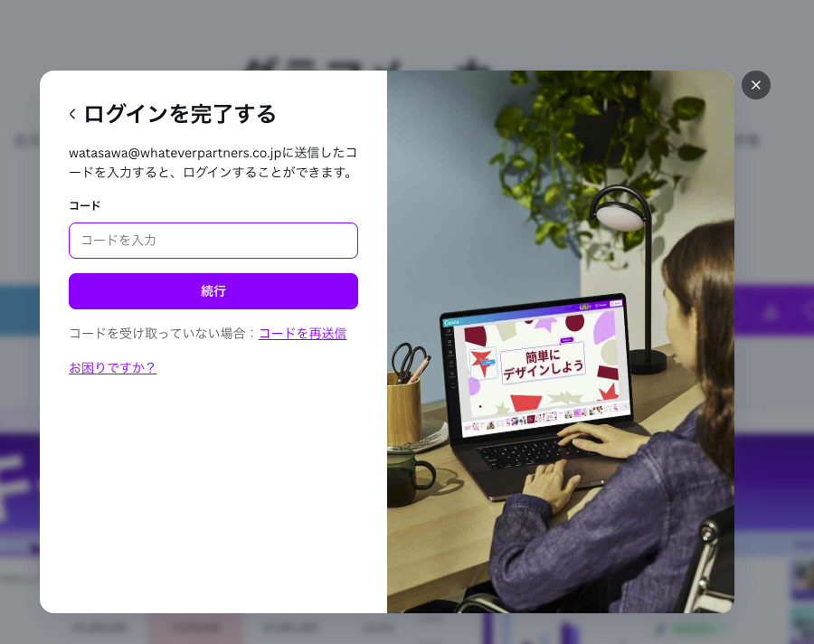Click the back chevron beside ログインを完了する
Image resolution: width=814 pixels, height=644 pixels.
pos(72,114)
